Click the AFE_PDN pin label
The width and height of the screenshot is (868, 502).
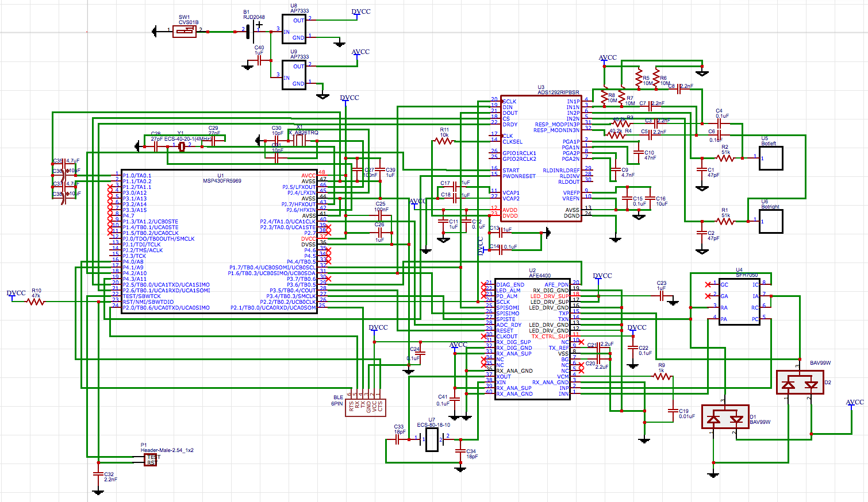(x=556, y=284)
